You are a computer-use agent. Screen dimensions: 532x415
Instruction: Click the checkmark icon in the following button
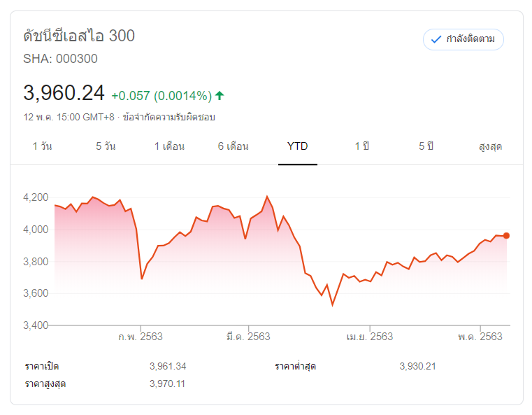point(436,39)
